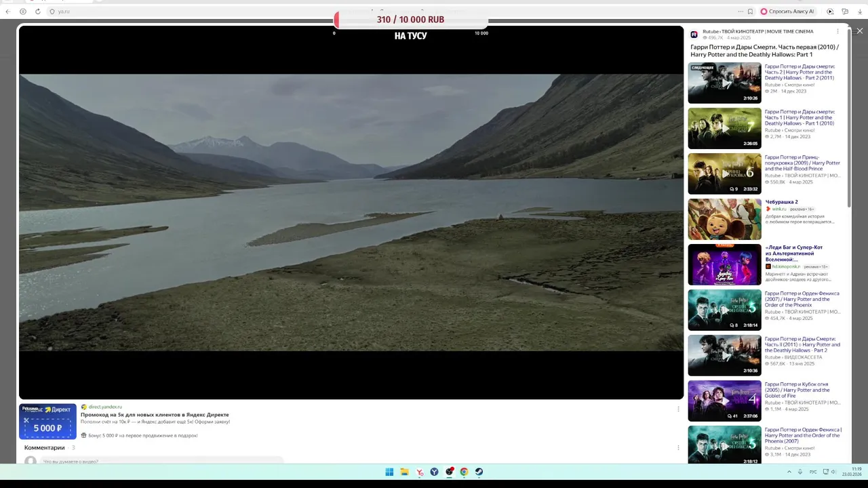Viewport: 868px width, 488px height.
Task: Open clock and date 11:19 in taskbar
Action: tap(853, 472)
